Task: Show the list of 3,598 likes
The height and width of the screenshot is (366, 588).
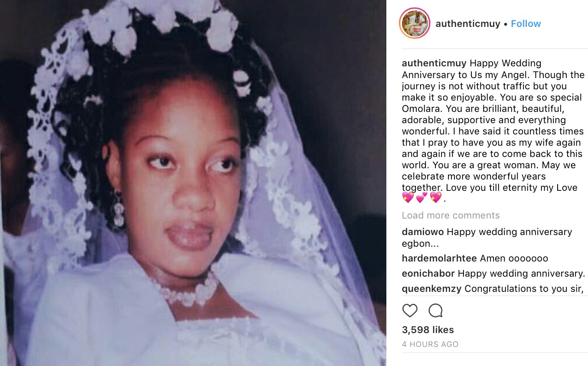Action: point(428,330)
